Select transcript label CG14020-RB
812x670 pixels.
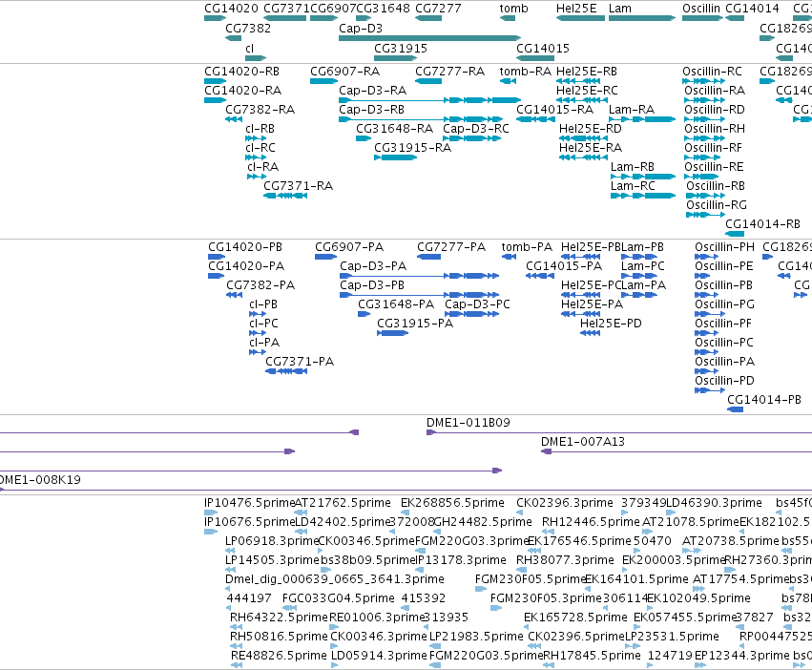(241, 71)
